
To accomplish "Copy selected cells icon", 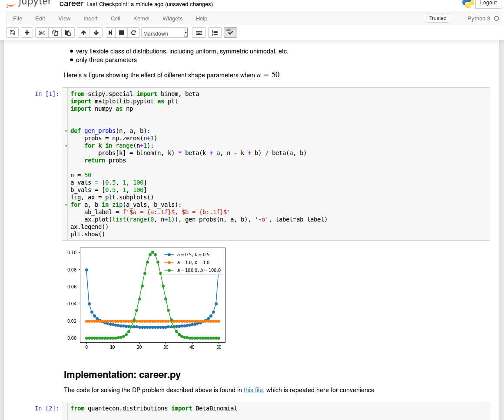I will pos(55,33).
